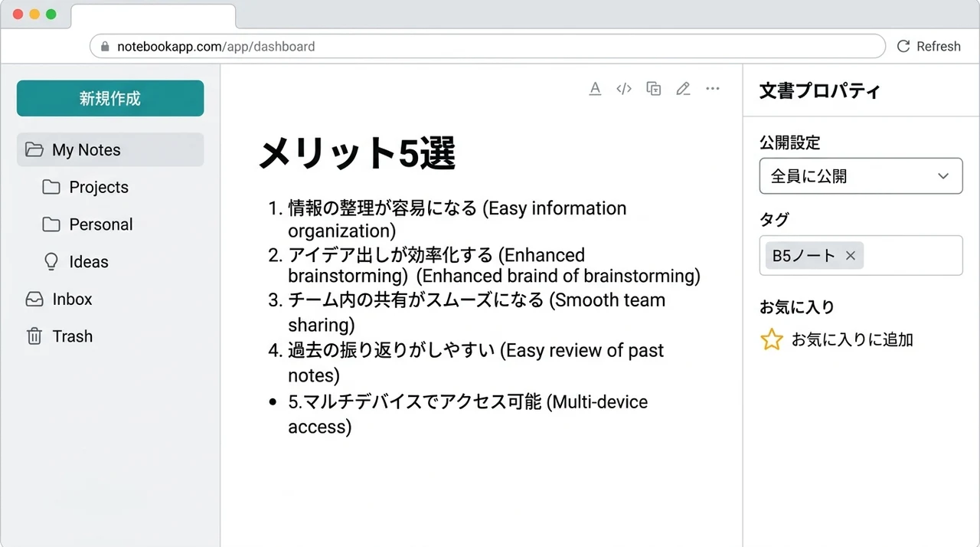Open the Ideas section
This screenshot has height=547, width=980.
(x=89, y=262)
